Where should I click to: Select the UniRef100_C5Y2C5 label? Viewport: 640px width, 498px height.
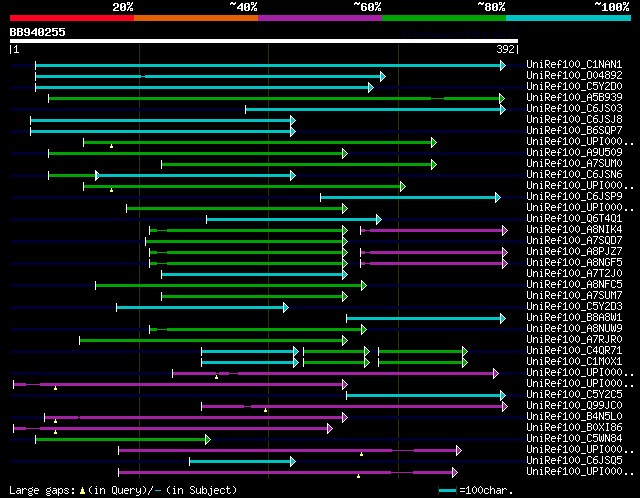pos(574,395)
